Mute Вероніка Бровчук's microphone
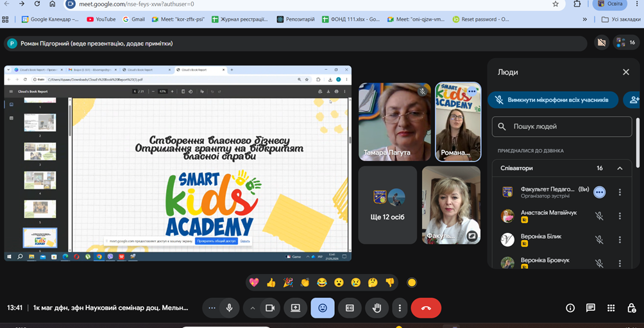 pos(599,263)
